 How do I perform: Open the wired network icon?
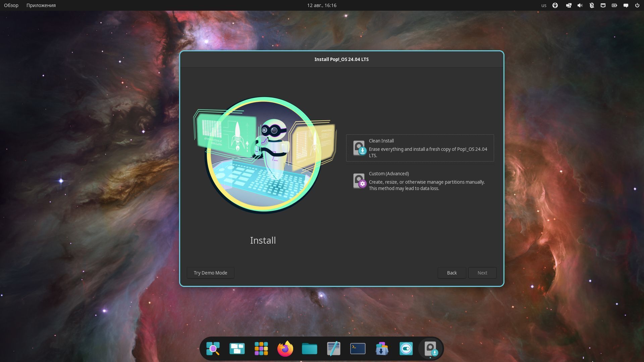coord(603,5)
